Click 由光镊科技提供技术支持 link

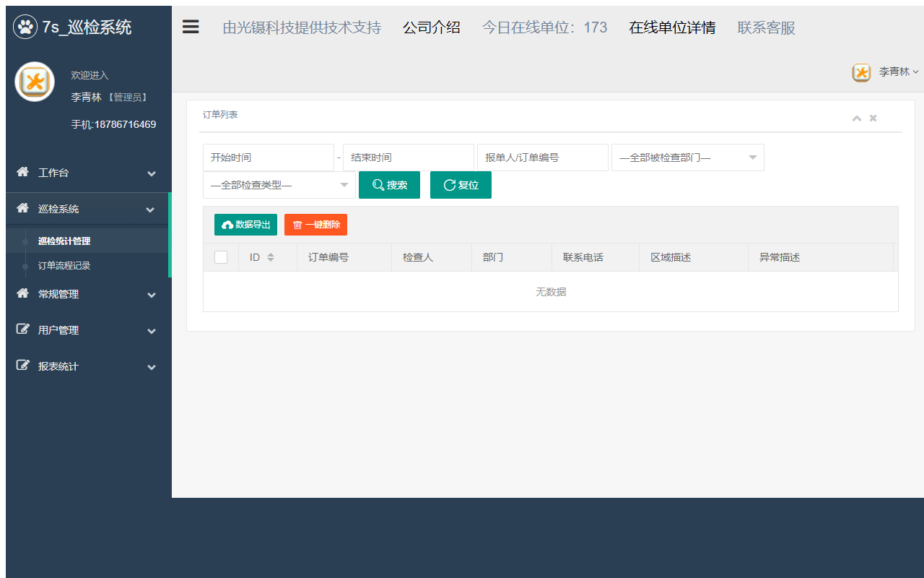tap(302, 28)
